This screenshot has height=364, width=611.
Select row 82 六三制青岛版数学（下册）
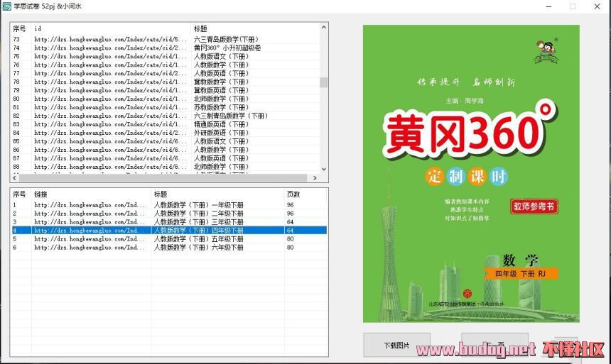point(166,116)
